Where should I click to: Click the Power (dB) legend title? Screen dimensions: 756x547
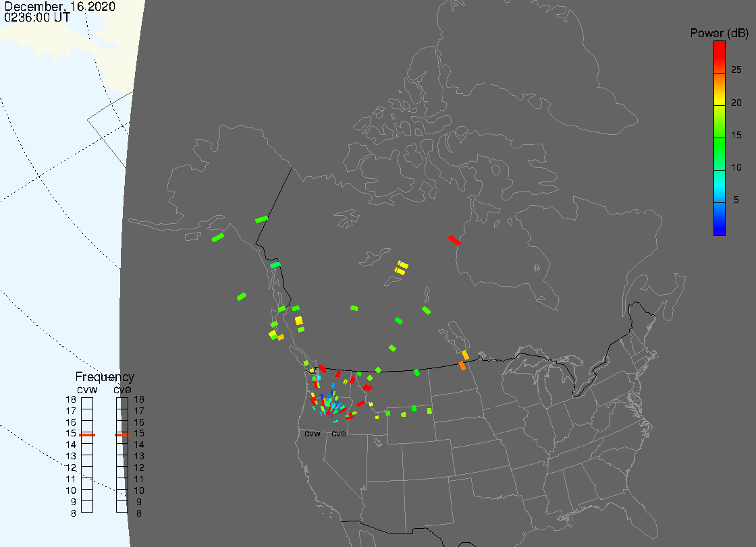(x=719, y=33)
